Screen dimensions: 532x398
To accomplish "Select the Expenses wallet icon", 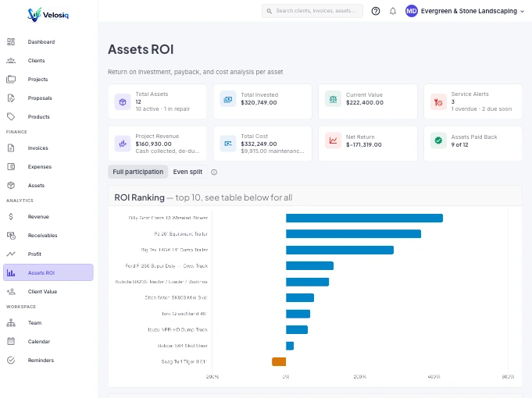I will (x=11, y=166).
